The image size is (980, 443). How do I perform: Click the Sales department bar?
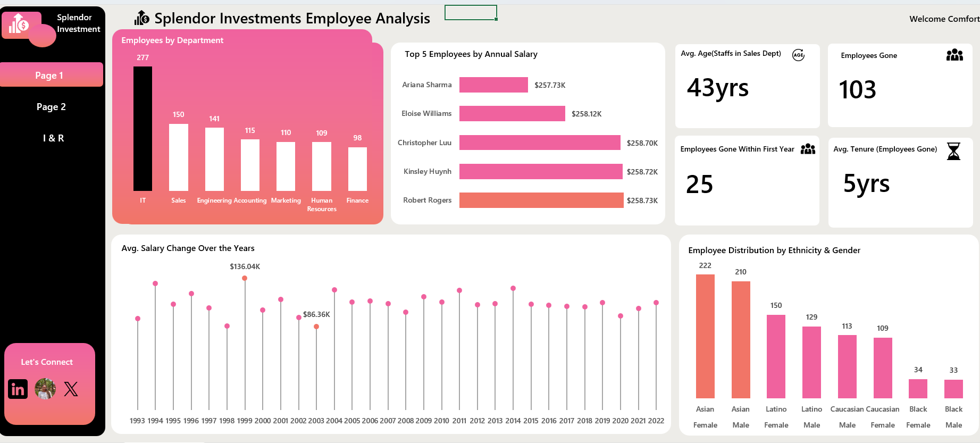pyautogui.click(x=179, y=157)
